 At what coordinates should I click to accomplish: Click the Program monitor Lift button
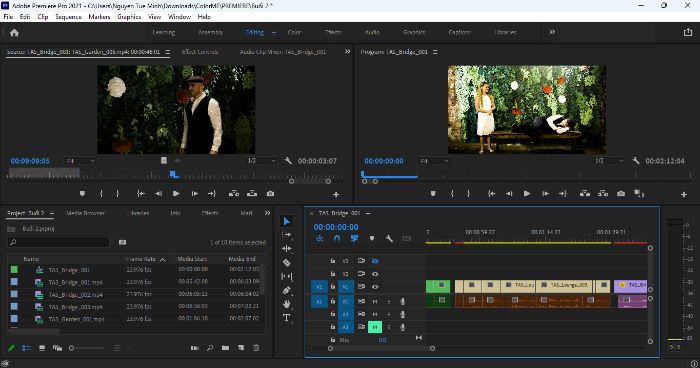click(584, 193)
